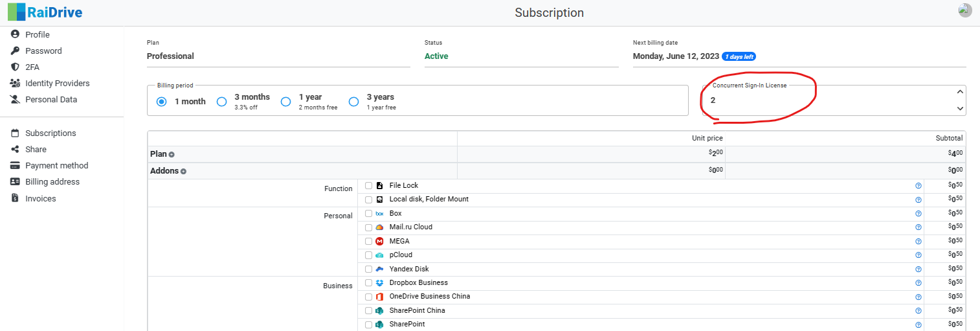Viewport: 980px width, 331px height.
Task: Click the help icon for pCloud
Action: (918, 255)
